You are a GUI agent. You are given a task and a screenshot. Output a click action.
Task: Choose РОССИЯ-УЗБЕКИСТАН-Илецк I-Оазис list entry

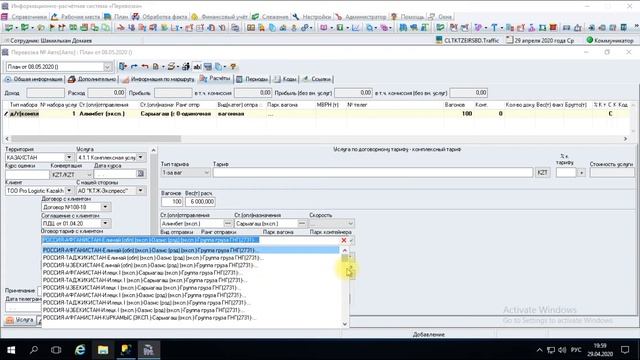(191, 310)
